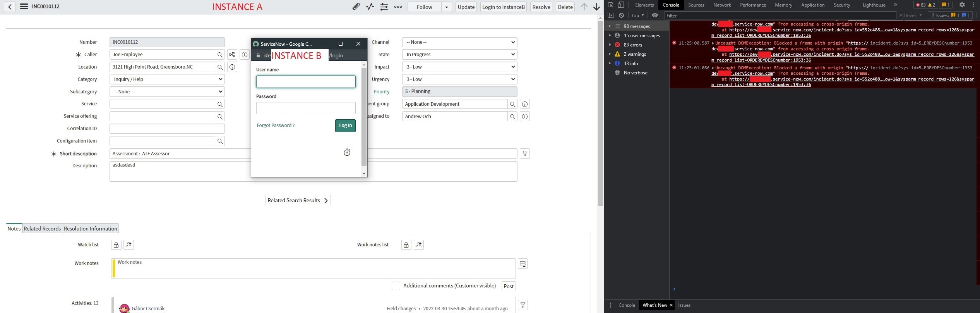Screen dimensions: 980x313
Task: Toggle live expression eye icon
Action: pyautogui.click(x=654, y=15)
